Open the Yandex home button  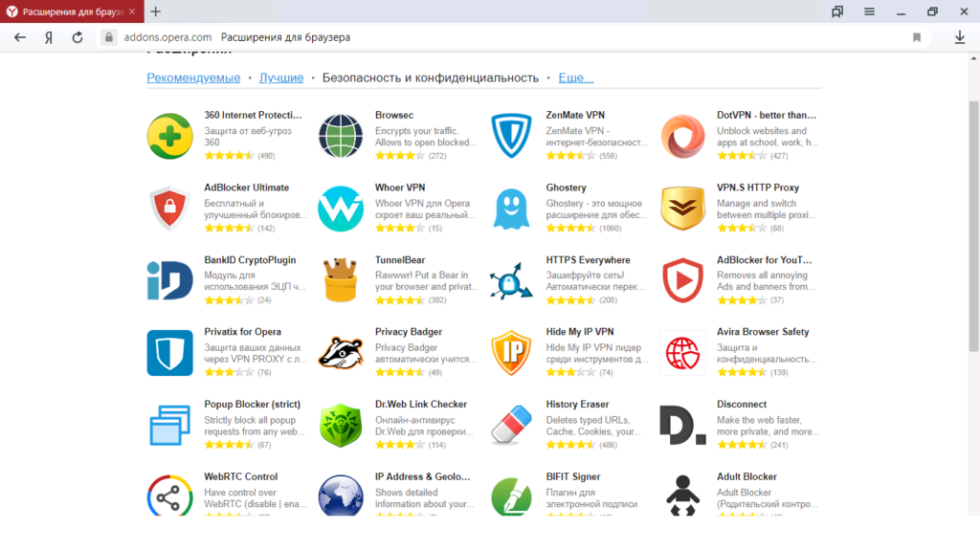pyautogui.click(x=49, y=37)
